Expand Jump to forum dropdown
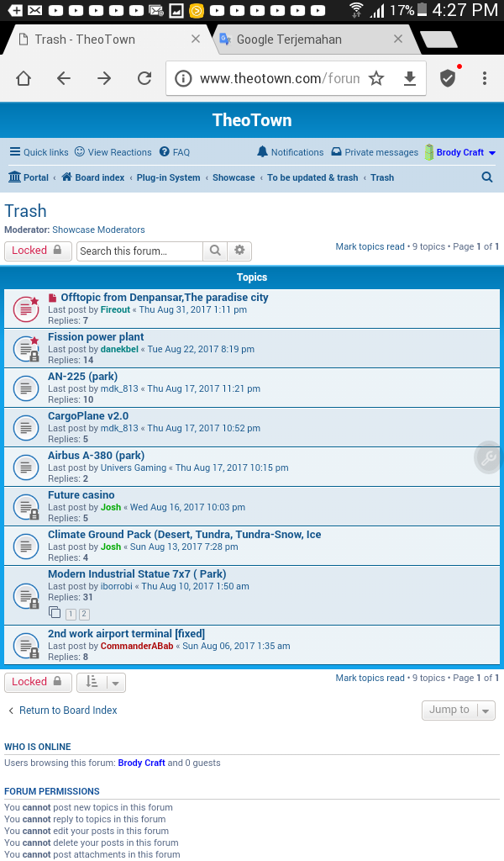The height and width of the screenshot is (861, 504). 459,710
